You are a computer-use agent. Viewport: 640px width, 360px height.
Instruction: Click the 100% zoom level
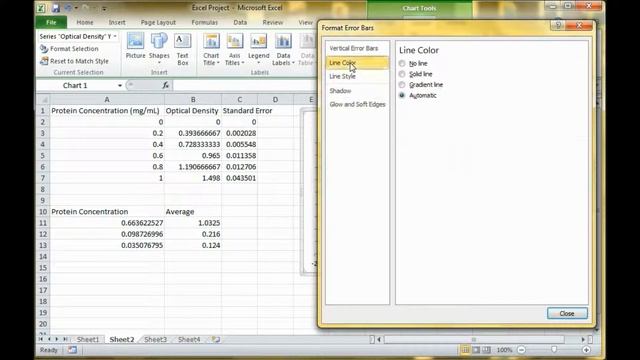pos(504,350)
